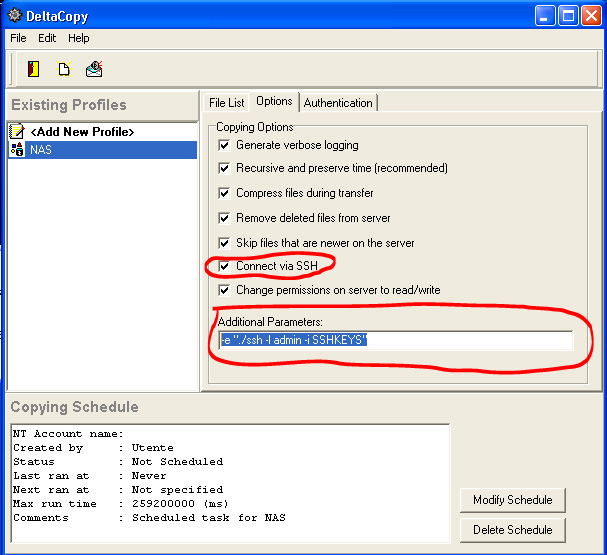Click the Delete Schedule button

[513, 530]
